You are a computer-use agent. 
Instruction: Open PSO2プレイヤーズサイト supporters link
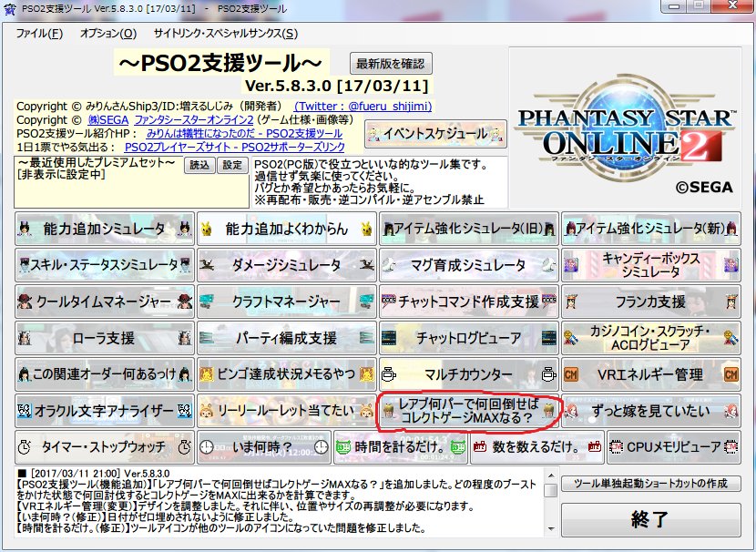coord(235,147)
